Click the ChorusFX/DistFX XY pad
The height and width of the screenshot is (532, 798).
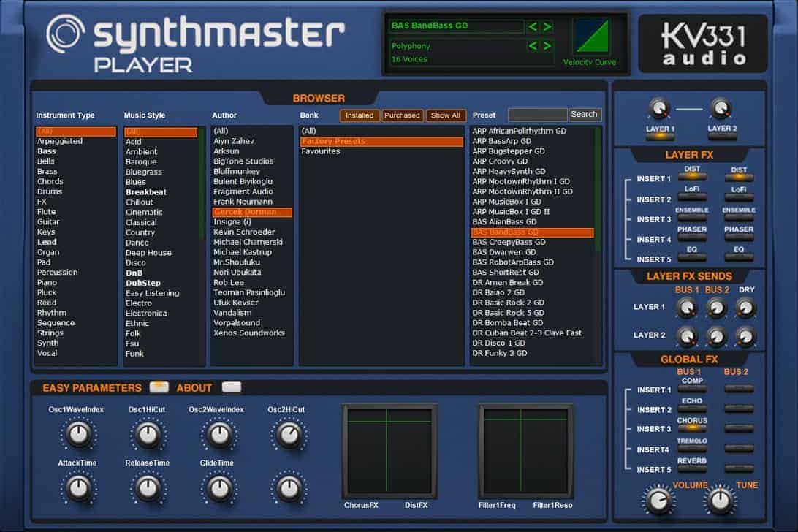tap(389, 450)
